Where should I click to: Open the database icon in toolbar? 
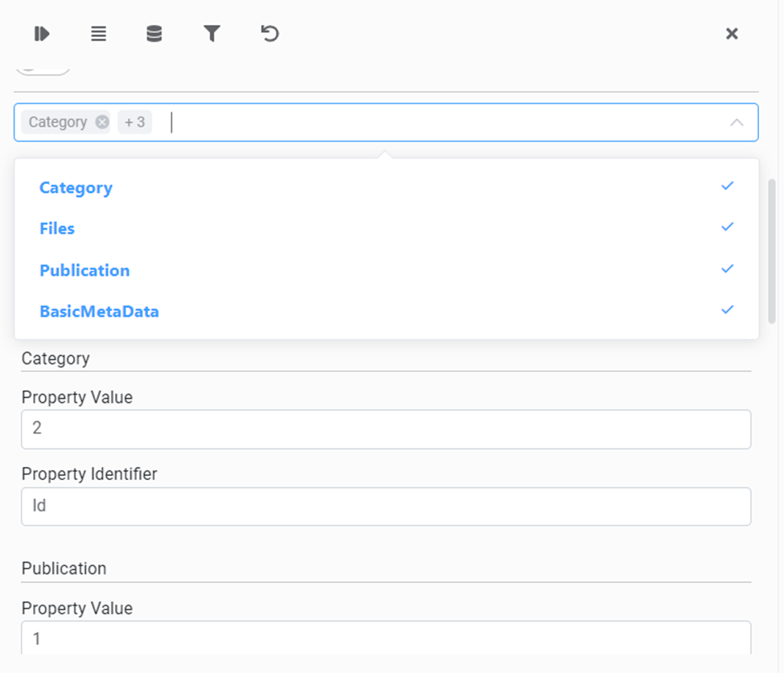pyautogui.click(x=154, y=34)
